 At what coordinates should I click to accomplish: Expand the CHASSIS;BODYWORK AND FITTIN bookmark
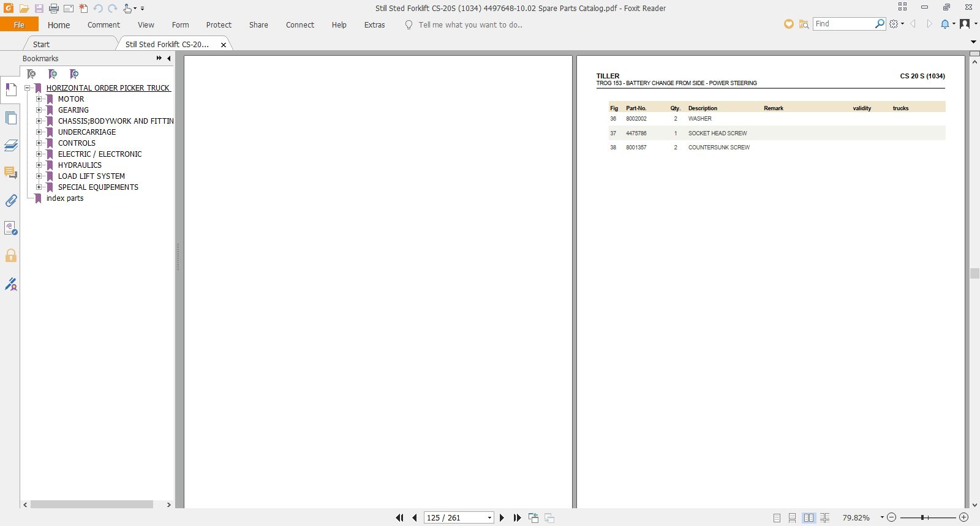tap(39, 121)
